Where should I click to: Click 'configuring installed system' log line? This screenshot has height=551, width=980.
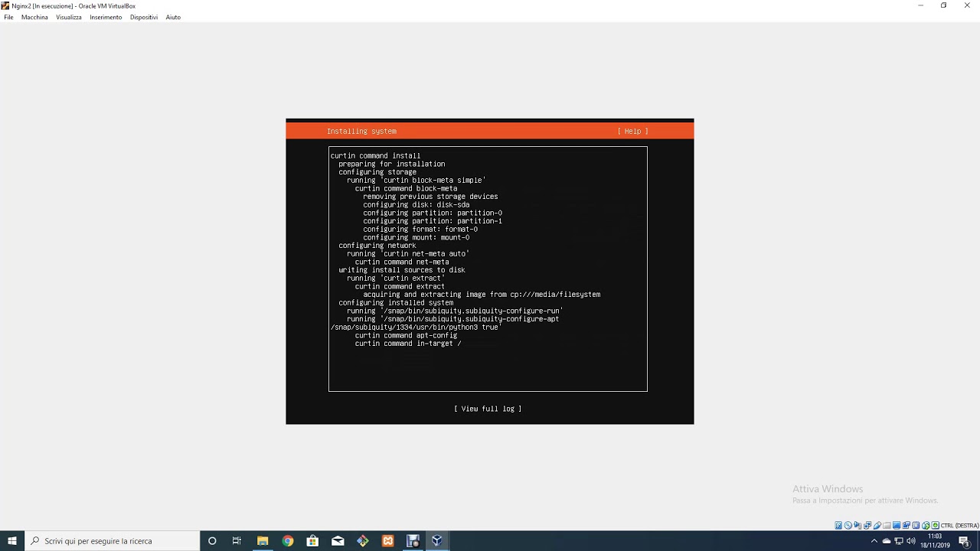(x=396, y=302)
